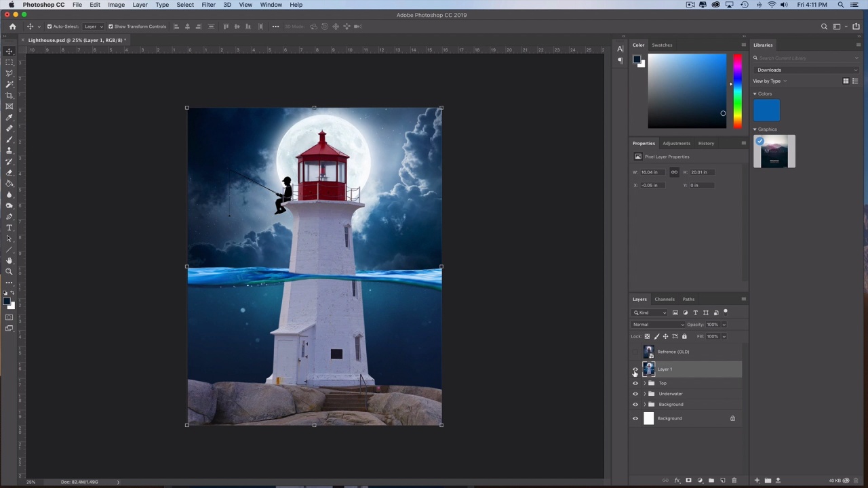Pick the Zoom tool from the toolbar
This screenshot has height=488, width=868.
click(9, 271)
